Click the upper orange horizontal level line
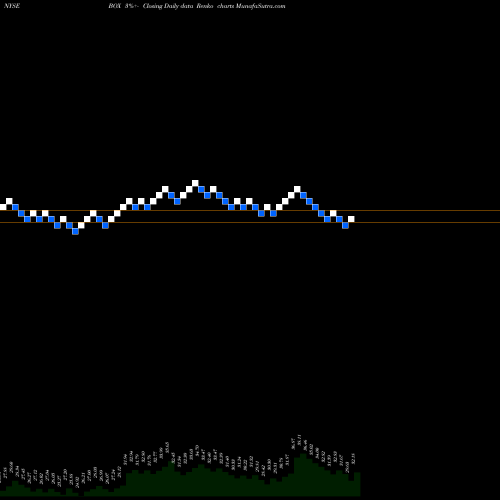Screen dimensions: 500x500 [x=250, y=211]
